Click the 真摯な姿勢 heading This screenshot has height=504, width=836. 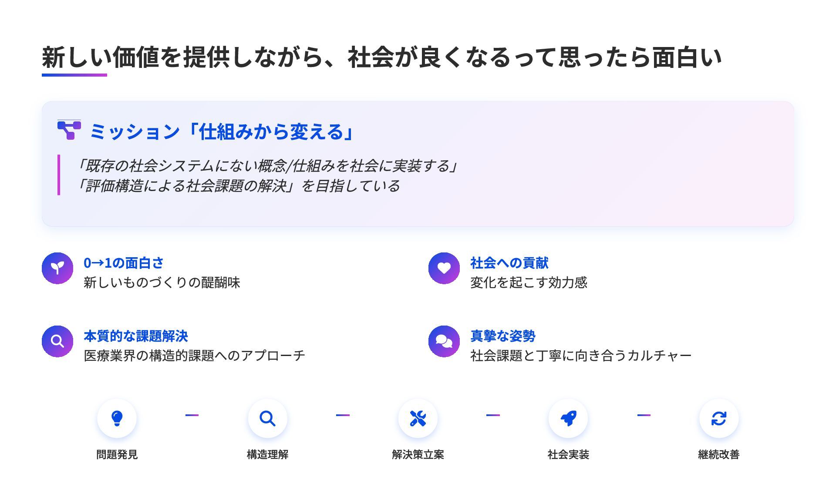point(503,336)
